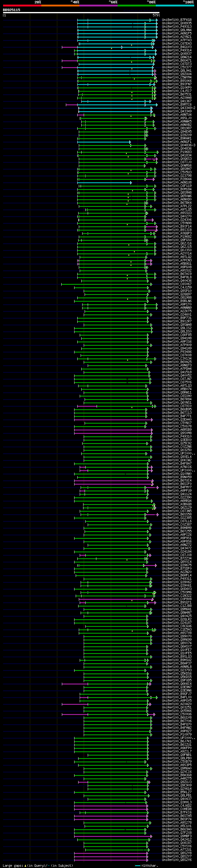Select the UniRef100_O24306 label
Image resolution: width=197 pixels, height=868 pixels.
tap(177, 220)
